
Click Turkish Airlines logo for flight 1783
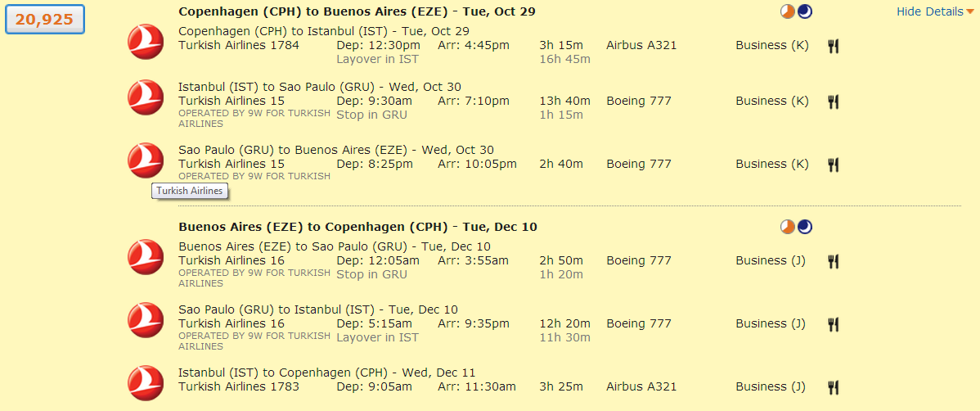146,383
